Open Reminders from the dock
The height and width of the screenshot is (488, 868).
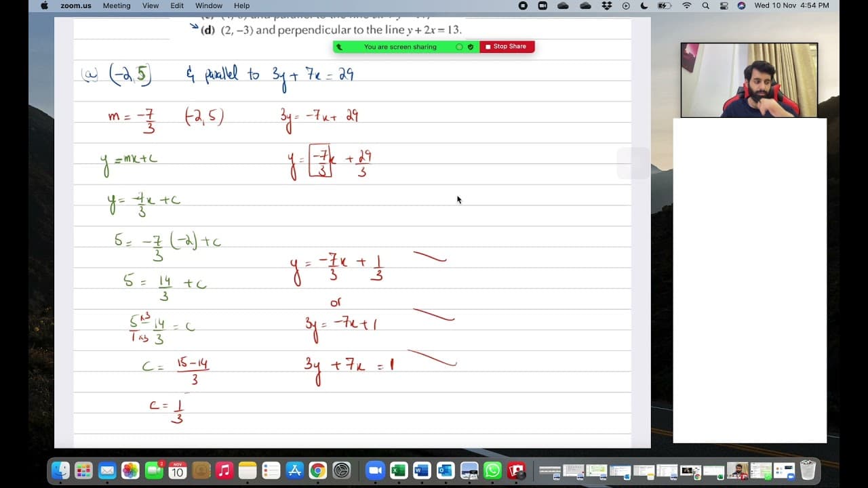[271, 470]
